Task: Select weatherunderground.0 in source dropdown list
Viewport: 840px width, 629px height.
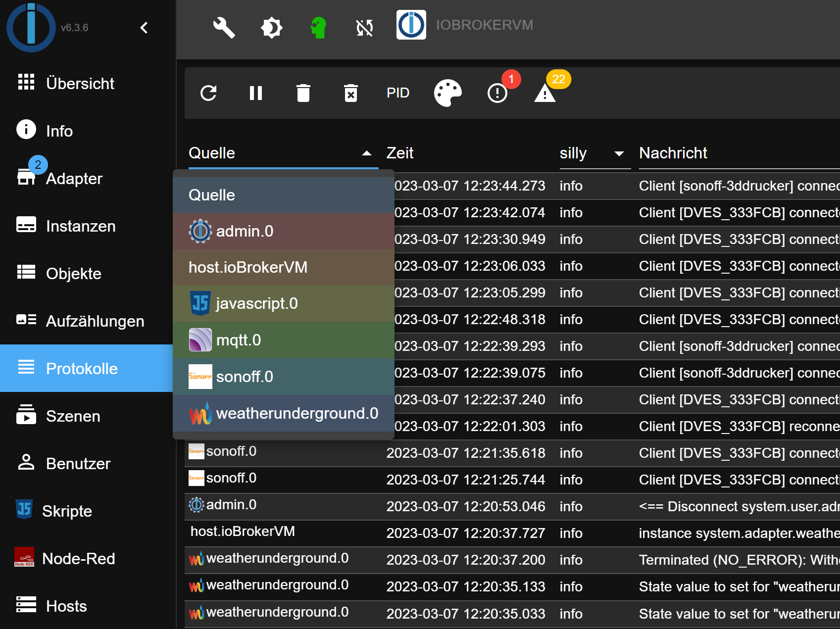Action: 283,413
